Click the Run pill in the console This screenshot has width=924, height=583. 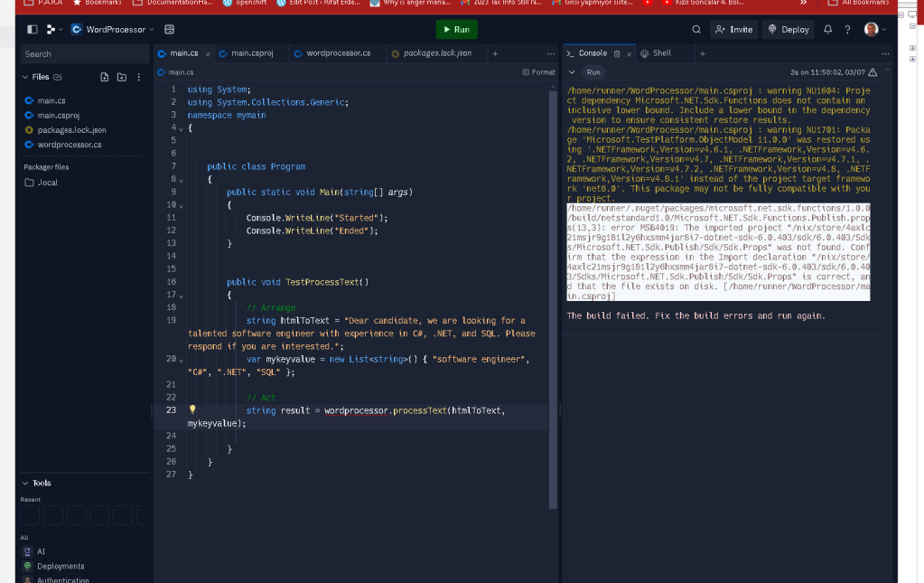[x=593, y=72]
